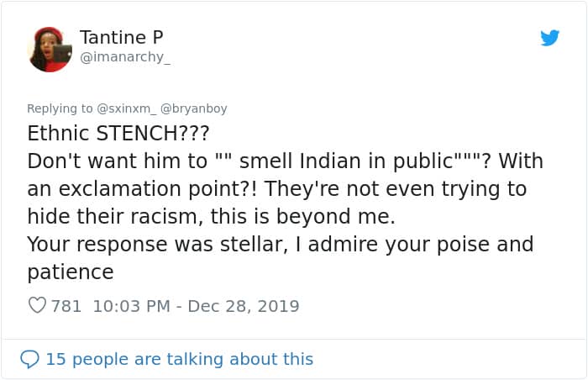
Task: Open the 10:03 PM timestamp link
Action: coord(131,306)
